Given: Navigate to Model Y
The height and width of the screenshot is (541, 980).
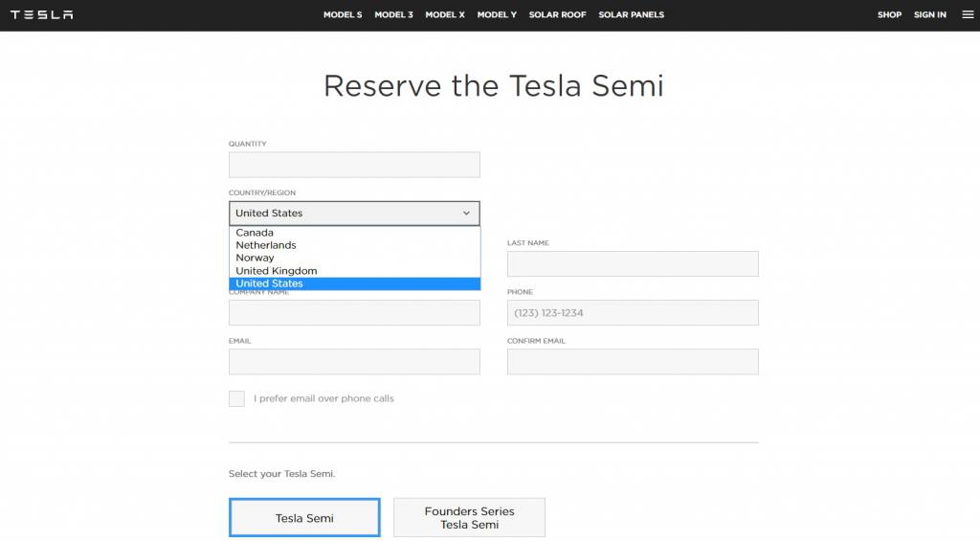Looking at the screenshot, I should point(497,15).
